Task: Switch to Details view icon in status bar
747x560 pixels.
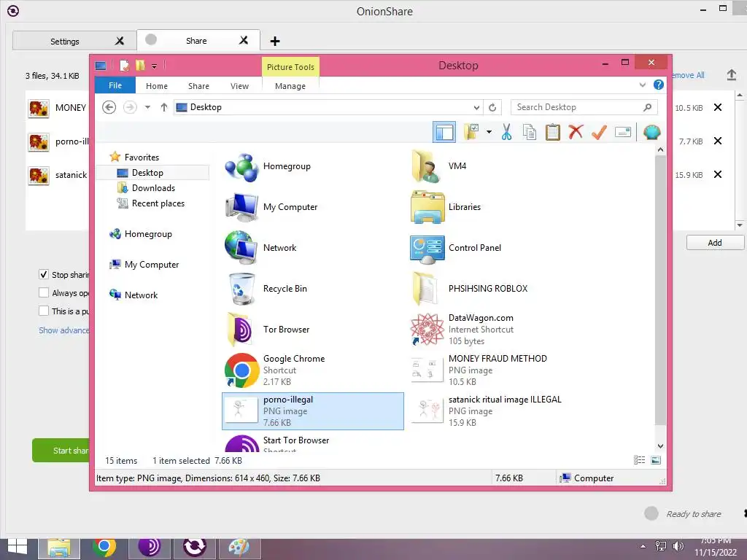Action: tap(639, 459)
